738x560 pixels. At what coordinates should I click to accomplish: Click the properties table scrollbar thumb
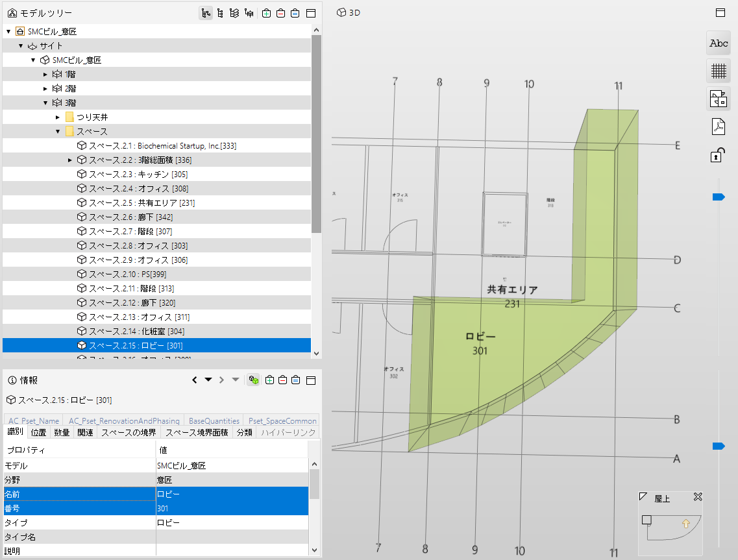pos(314,484)
